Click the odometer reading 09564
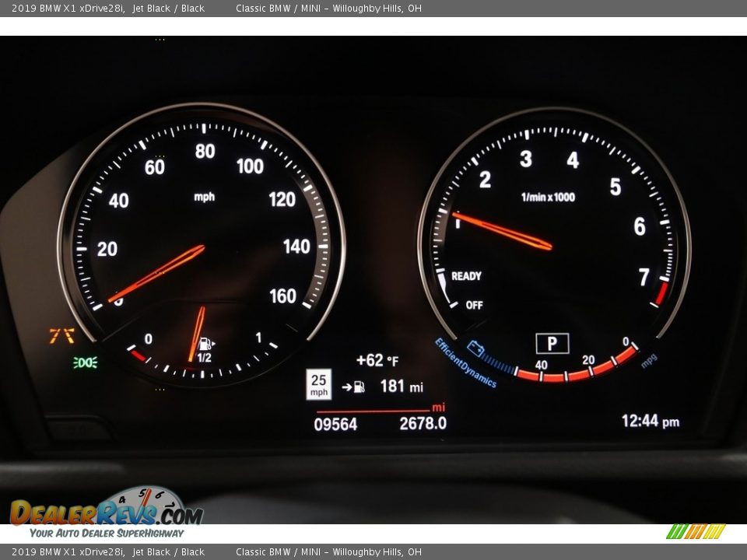The height and width of the screenshot is (560, 747). click(x=335, y=425)
